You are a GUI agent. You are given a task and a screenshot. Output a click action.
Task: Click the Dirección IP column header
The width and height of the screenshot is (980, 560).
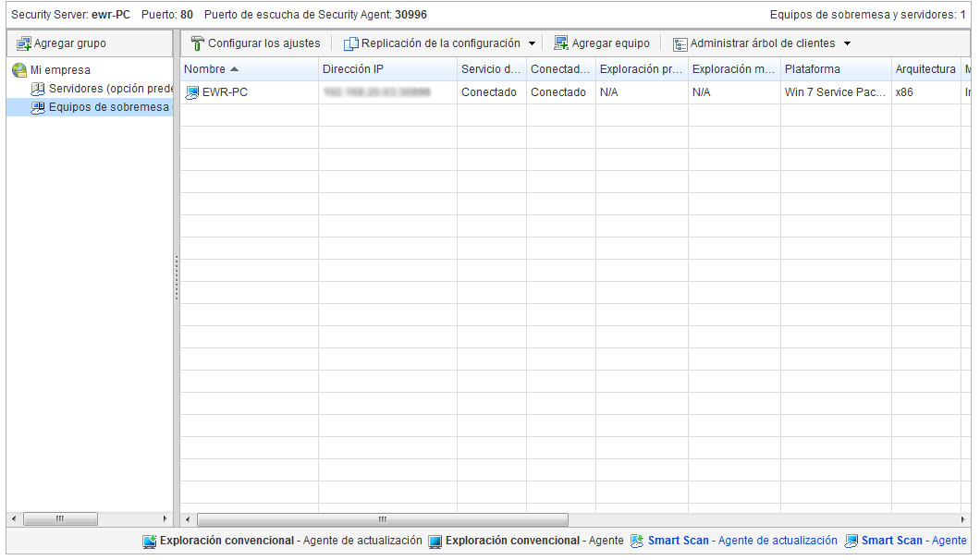[347, 69]
